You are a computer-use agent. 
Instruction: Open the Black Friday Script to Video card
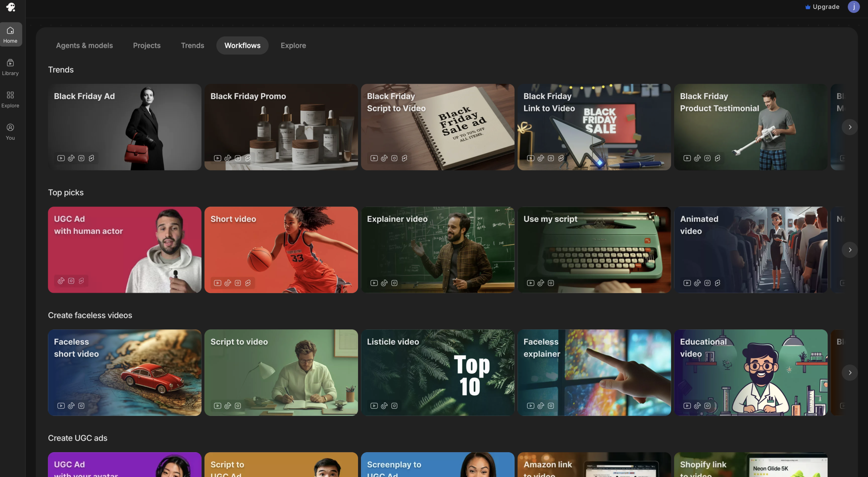tap(438, 127)
